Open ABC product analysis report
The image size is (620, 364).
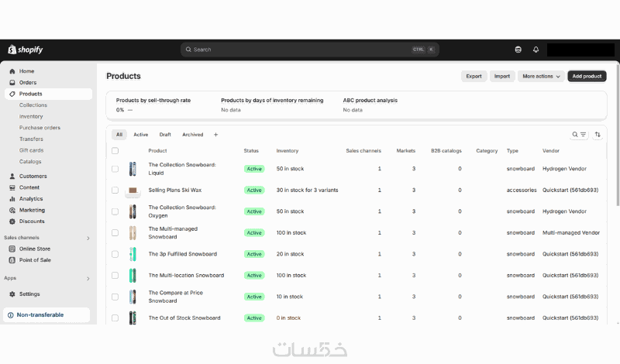370,101
